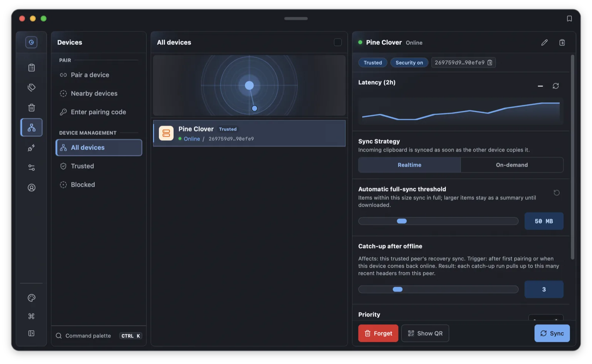The height and width of the screenshot is (364, 592).
Task: Show Blocked devices list
Action: [x=99, y=185]
